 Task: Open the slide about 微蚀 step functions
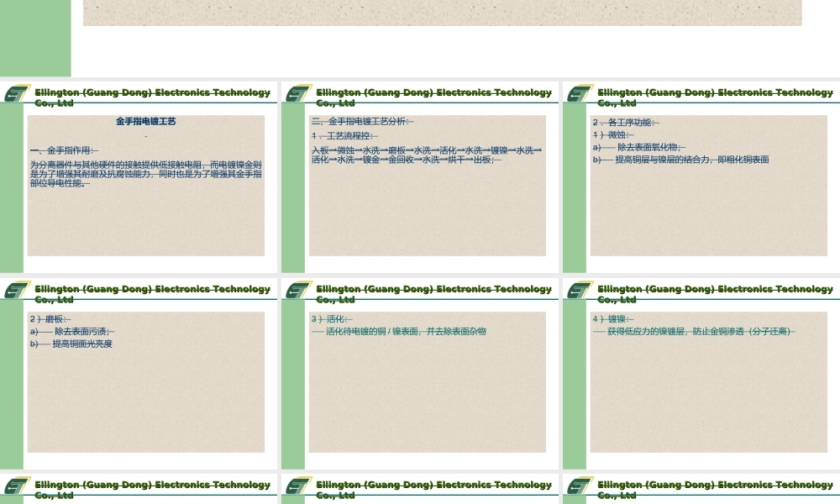(701, 177)
